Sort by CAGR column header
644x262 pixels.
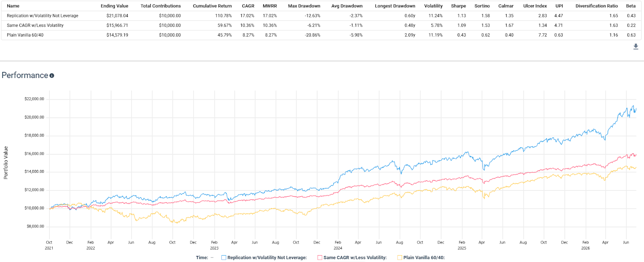[x=248, y=6]
